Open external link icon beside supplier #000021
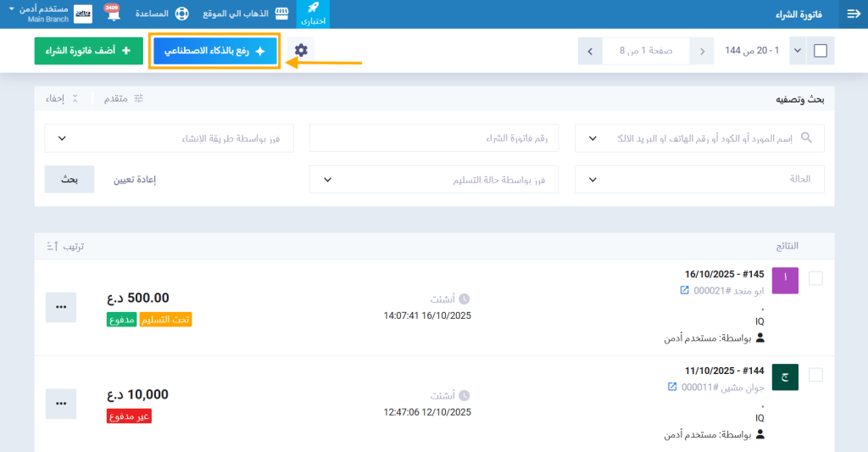This screenshot has height=452, width=868. click(685, 290)
